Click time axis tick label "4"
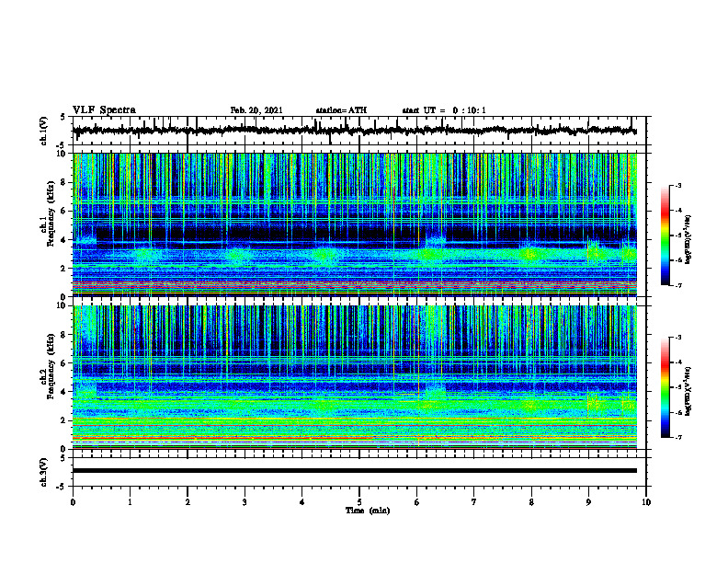This screenshot has width=728, height=563. (x=302, y=502)
